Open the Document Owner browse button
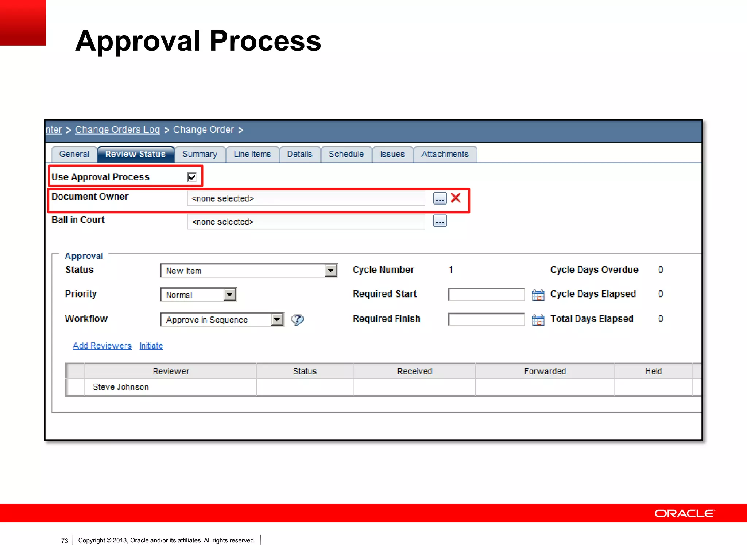Screen dimensions: 747x560 440,198
